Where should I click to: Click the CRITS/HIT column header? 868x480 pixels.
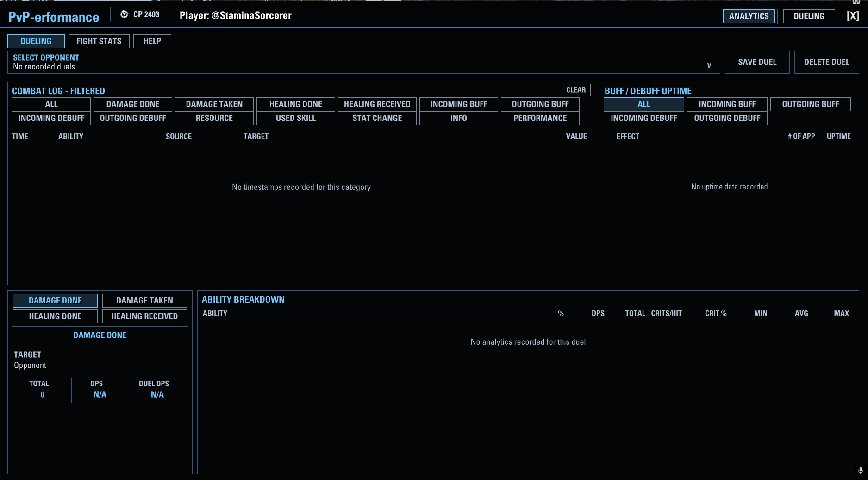pyautogui.click(x=666, y=313)
